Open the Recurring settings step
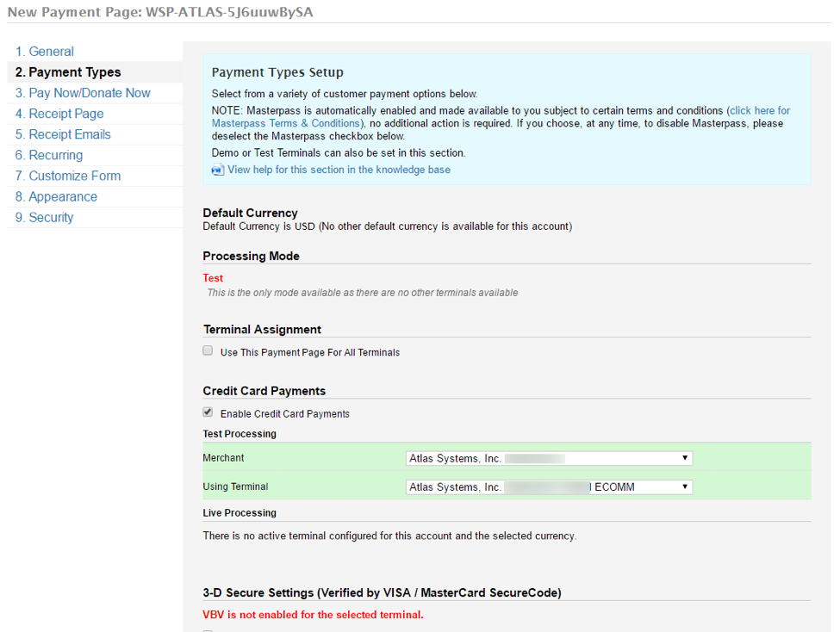The image size is (840, 632). [x=49, y=155]
